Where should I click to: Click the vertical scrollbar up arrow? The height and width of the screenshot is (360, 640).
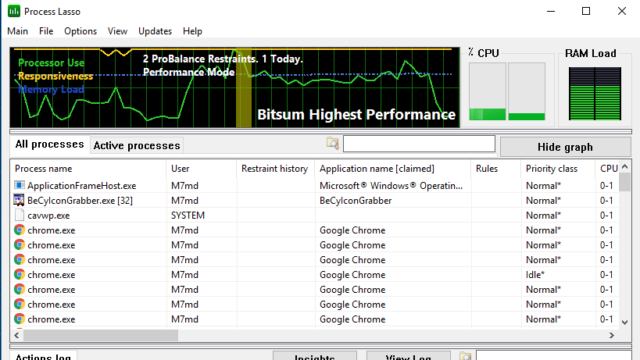[625, 167]
